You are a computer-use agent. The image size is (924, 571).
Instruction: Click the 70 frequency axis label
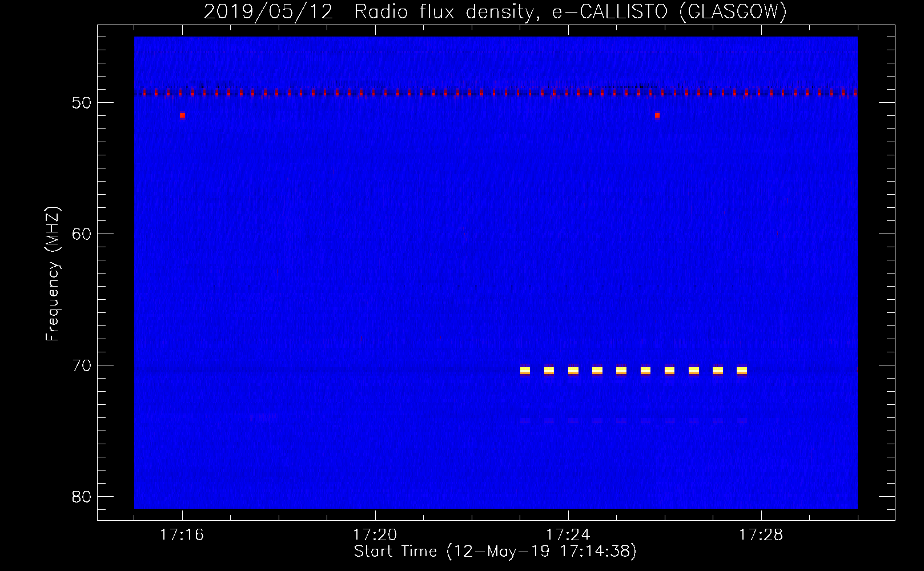coord(82,365)
